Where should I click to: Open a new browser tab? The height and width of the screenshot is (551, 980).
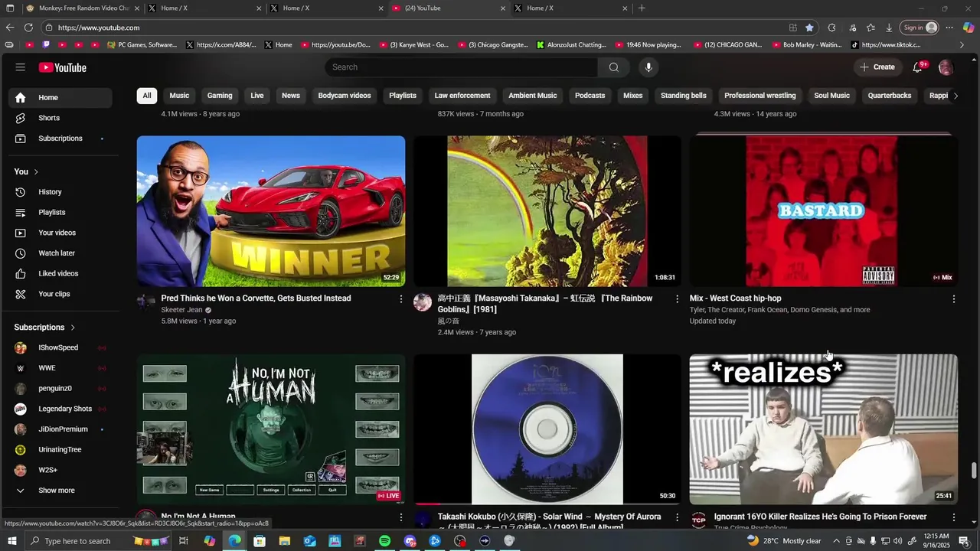pyautogui.click(x=642, y=8)
